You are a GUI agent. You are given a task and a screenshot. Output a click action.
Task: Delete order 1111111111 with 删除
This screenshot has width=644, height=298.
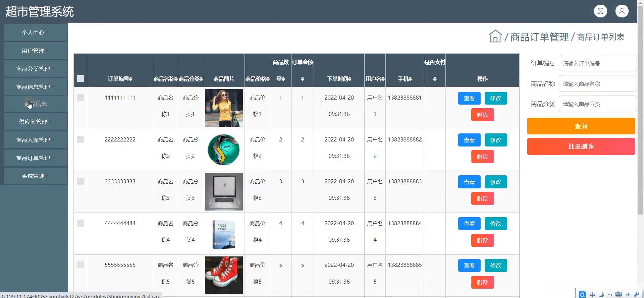482,115
